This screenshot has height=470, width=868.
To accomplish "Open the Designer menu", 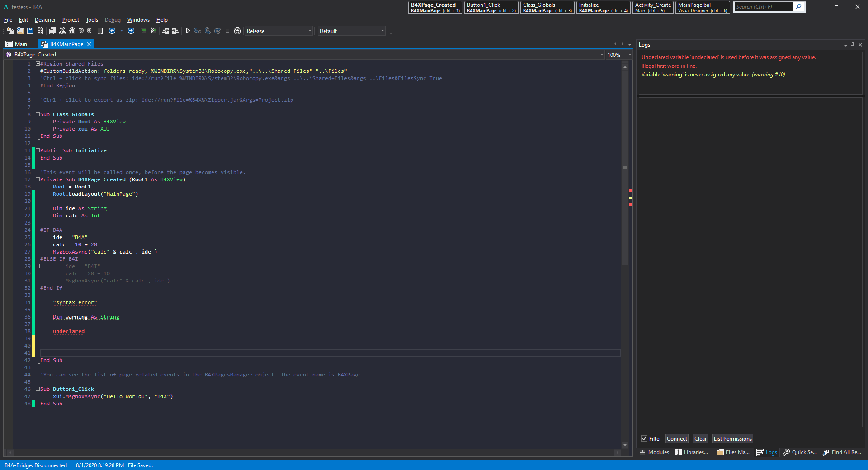I will [45, 20].
